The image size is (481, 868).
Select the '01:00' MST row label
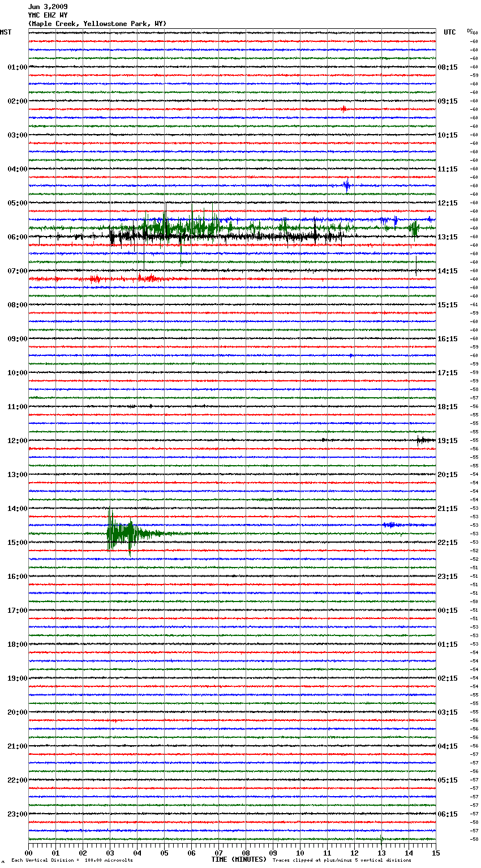(18, 67)
